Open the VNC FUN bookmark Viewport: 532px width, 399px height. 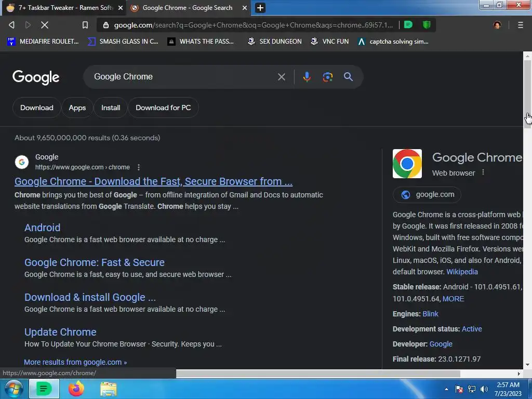[x=330, y=42]
